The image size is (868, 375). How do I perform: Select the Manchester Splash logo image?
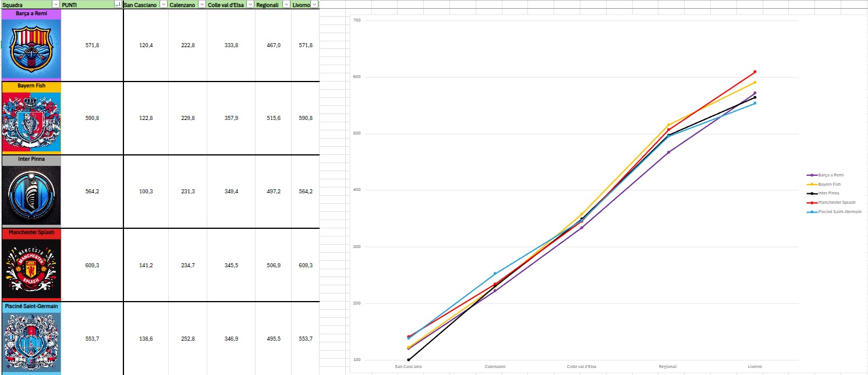(31, 268)
